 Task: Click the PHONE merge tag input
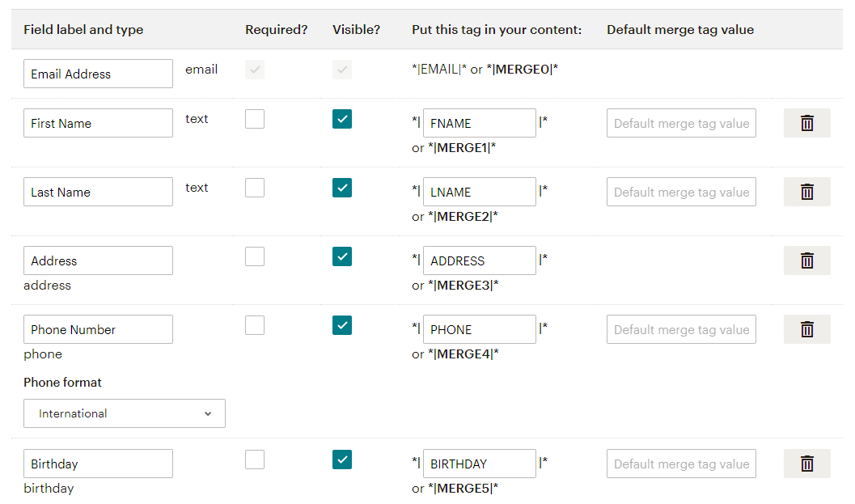pyautogui.click(x=480, y=329)
